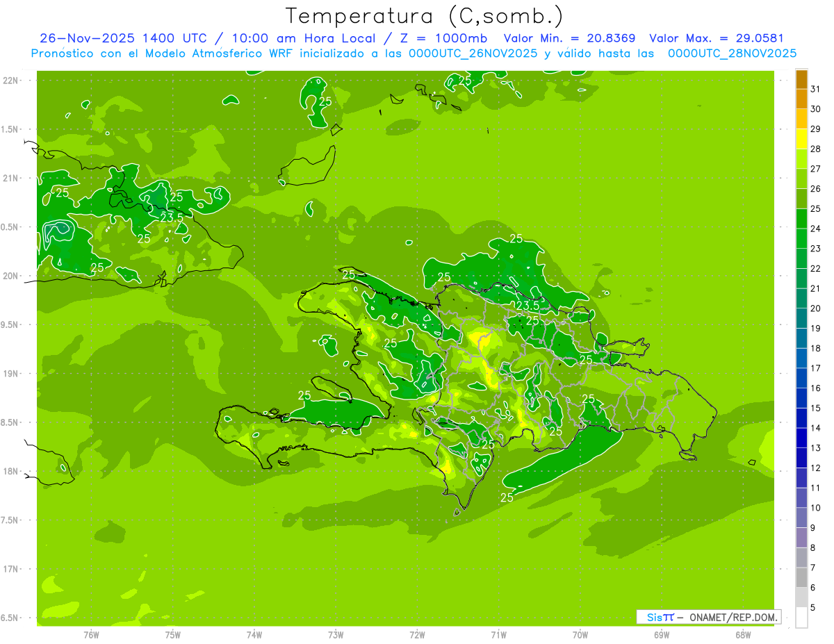Image resolution: width=834 pixels, height=644 pixels.
Task: Click the "26-Nov-2025 1400 UTC" date text
Action: coord(122,38)
